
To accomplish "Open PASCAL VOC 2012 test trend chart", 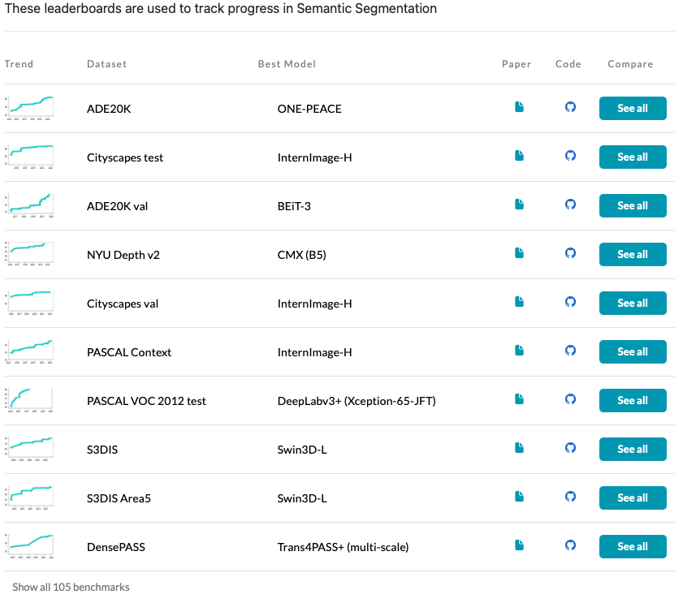I will pos(29,400).
